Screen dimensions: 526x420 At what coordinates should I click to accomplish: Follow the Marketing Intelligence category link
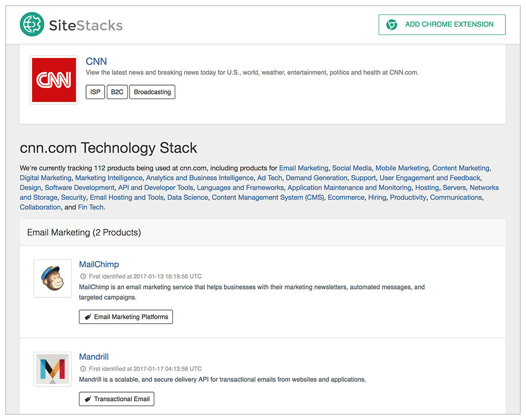tap(109, 178)
